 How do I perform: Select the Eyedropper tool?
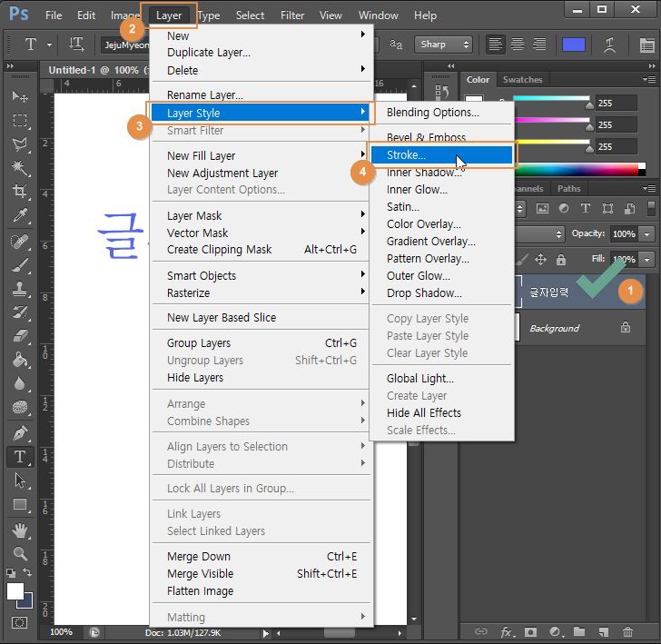(x=19, y=215)
